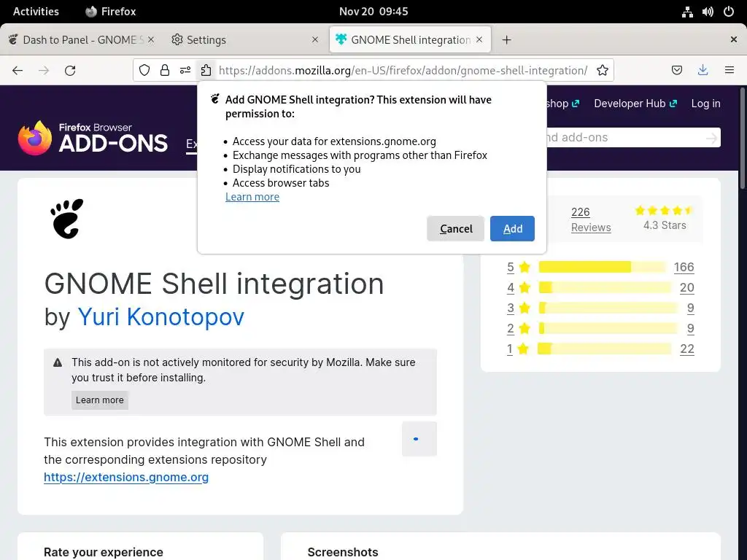Click the external link icon beside Developer Hub
The image size is (747, 560).
pyautogui.click(x=673, y=104)
